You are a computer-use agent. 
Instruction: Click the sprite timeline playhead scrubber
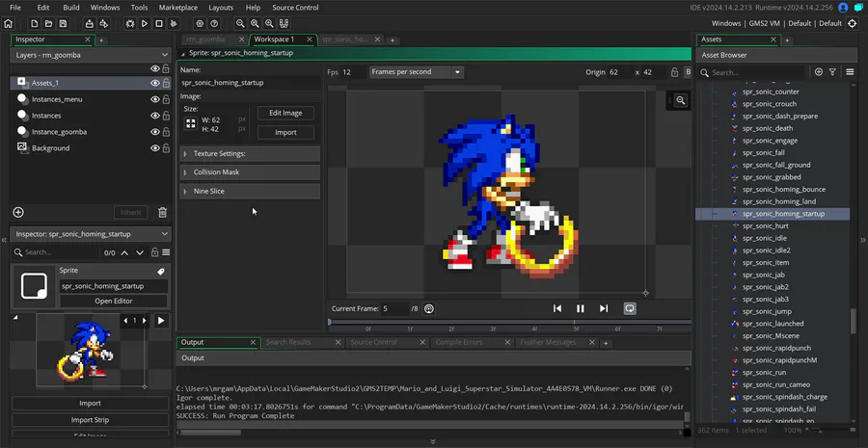pyautogui.click(x=330, y=322)
